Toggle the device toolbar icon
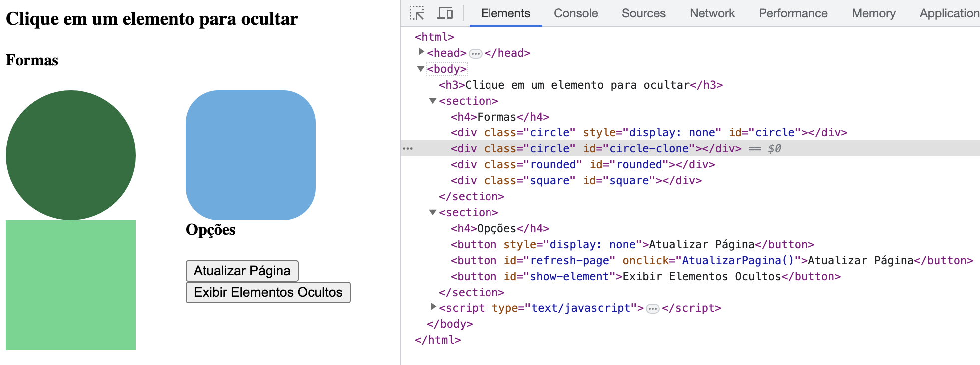 pyautogui.click(x=445, y=13)
